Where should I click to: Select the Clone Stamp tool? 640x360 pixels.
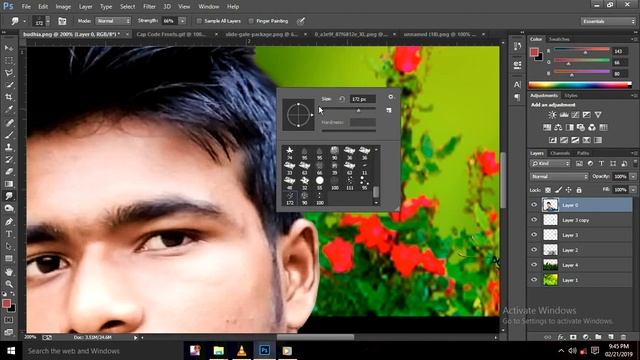[9, 147]
